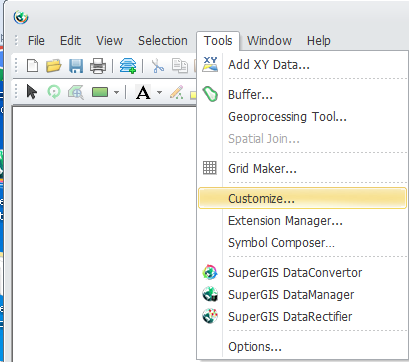Click the Grid Maker icon
Viewport: 409px width, 362px height.
pos(210,168)
